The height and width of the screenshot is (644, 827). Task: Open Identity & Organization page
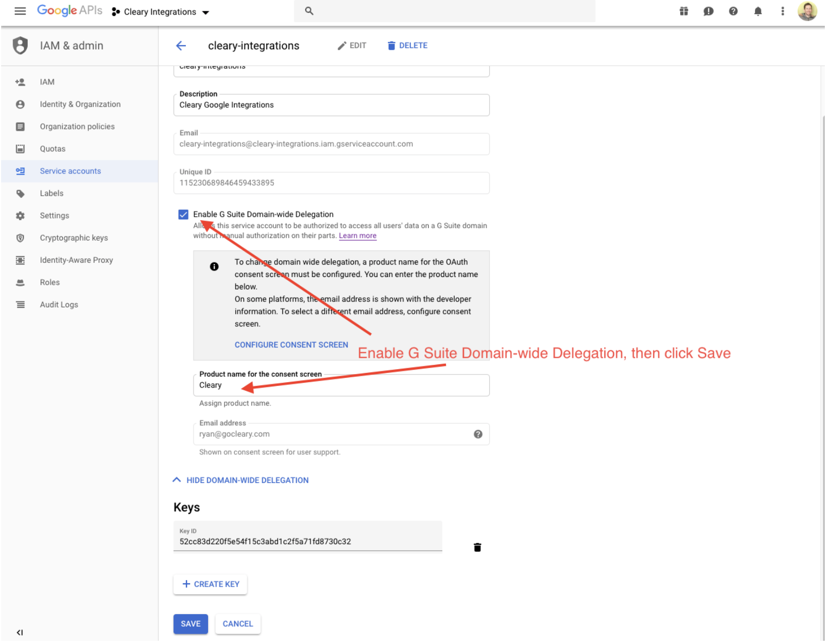coord(80,104)
